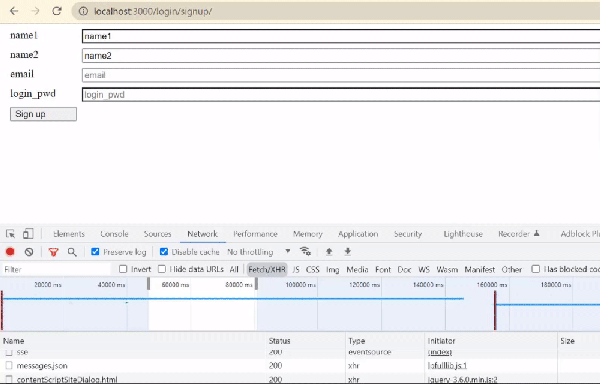The width and height of the screenshot is (600, 384).
Task: Filter network requests by Media
Action: (x=357, y=269)
